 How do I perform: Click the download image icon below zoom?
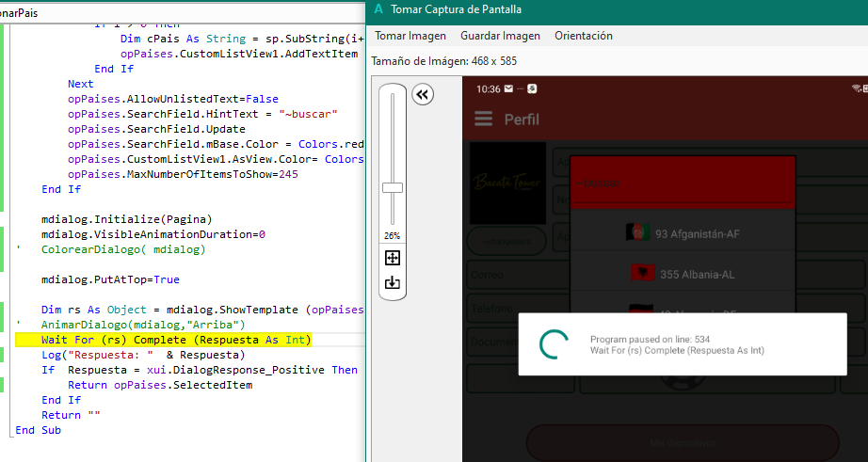(392, 282)
